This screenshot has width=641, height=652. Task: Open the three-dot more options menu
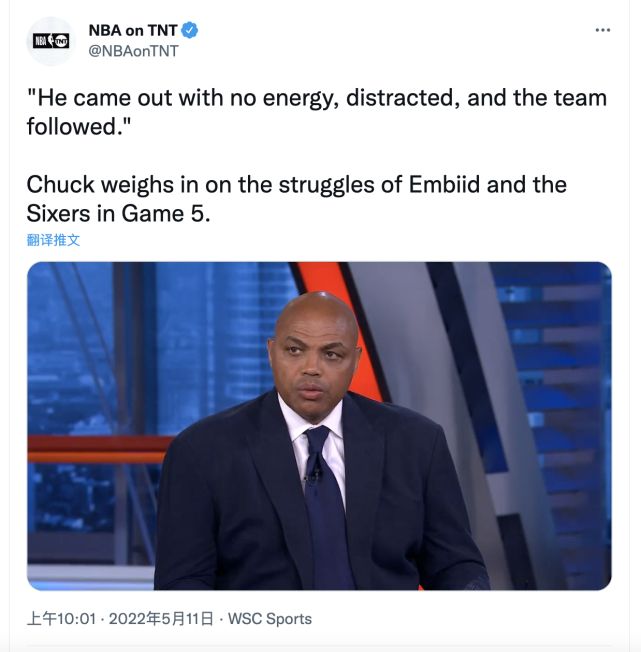pos(602,30)
